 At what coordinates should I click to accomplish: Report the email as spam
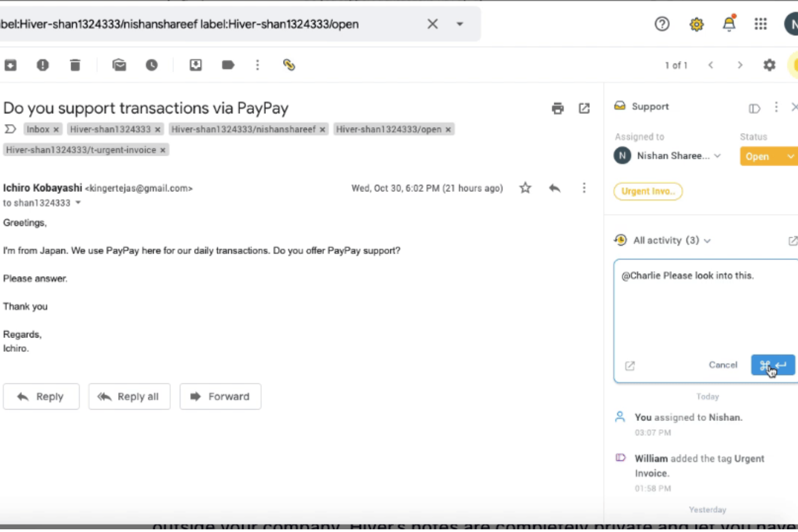pyautogui.click(x=43, y=65)
